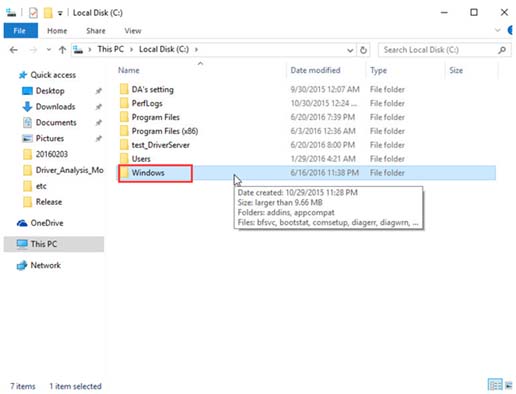
Task: Select Downloads in the navigation pane
Action: [55, 107]
